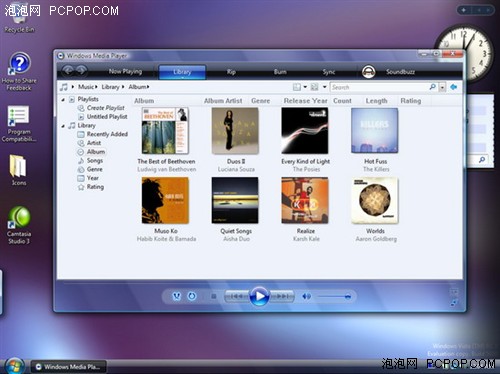This screenshot has width=500, height=374.
Task: Adjust the volume slider
Action: [x=334, y=296]
